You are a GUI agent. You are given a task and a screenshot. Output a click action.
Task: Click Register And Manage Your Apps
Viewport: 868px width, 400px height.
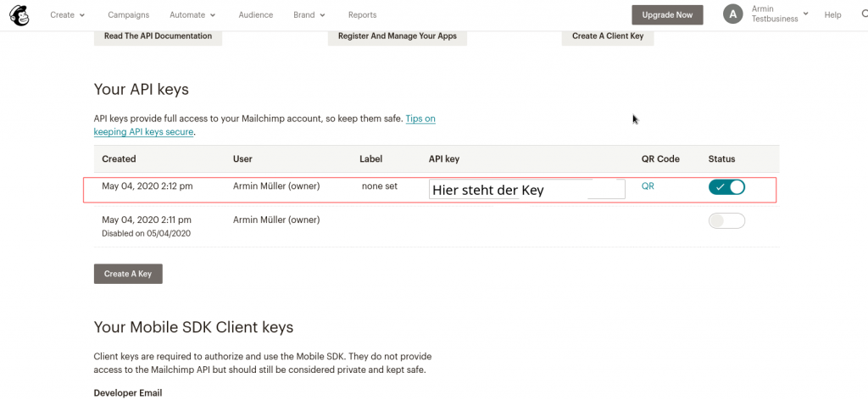point(397,36)
